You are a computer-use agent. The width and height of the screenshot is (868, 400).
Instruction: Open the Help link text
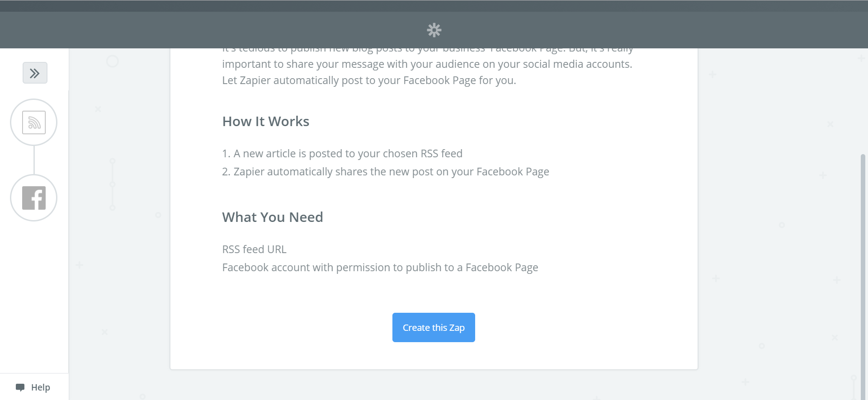point(41,387)
